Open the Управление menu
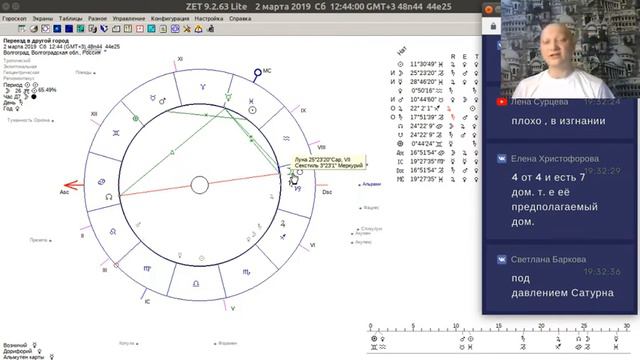The height and width of the screenshot is (360, 640). pyautogui.click(x=129, y=19)
